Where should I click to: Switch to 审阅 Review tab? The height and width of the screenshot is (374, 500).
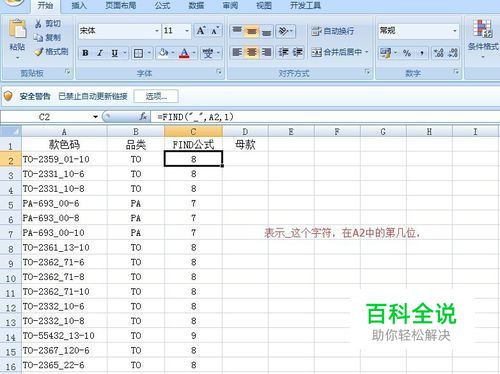click(x=230, y=5)
